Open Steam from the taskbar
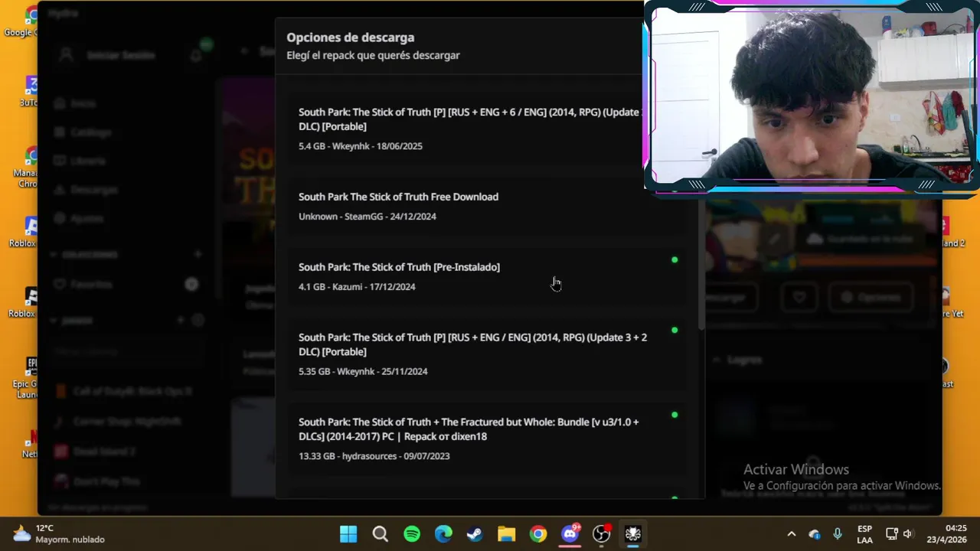The height and width of the screenshot is (551, 980). [x=475, y=533]
